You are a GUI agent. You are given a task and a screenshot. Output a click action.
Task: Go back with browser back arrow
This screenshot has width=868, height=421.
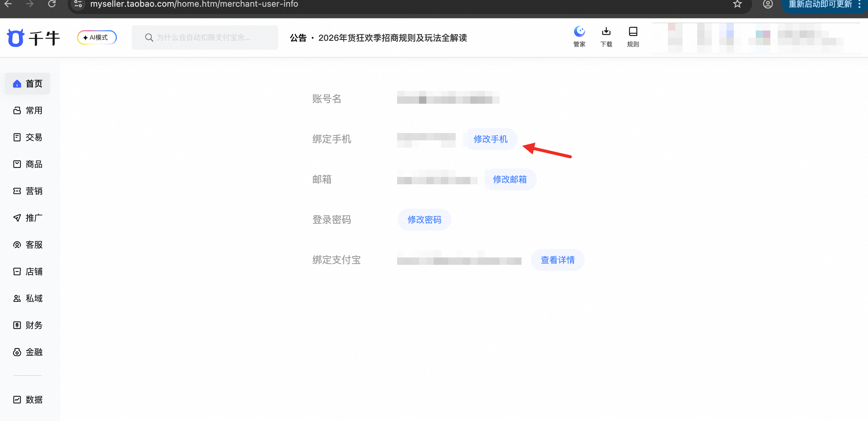pyautogui.click(x=8, y=4)
